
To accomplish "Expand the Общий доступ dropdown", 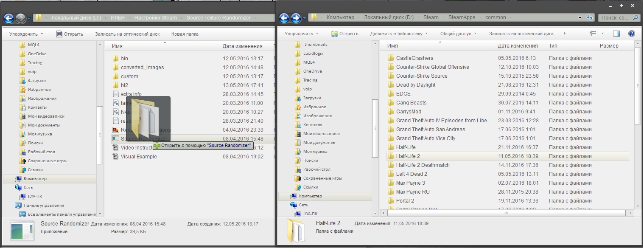I will (x=458, y=34).
